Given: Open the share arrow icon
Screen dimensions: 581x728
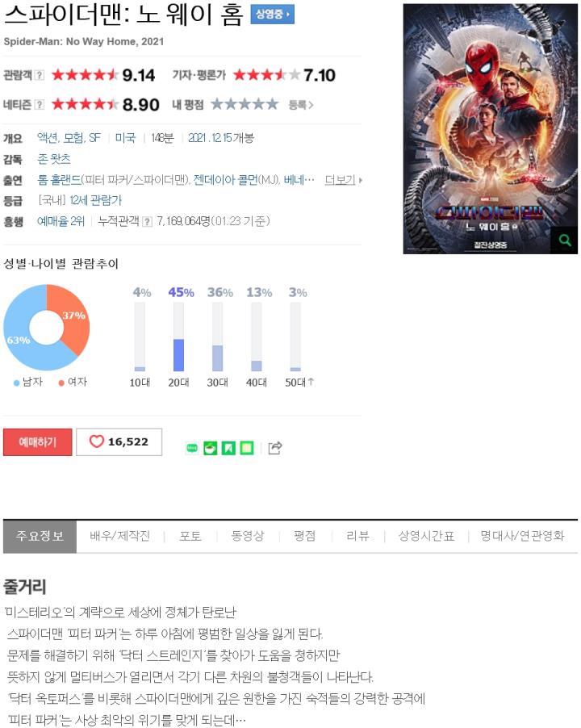Looking at the screenshot, I should pos(275,448).
